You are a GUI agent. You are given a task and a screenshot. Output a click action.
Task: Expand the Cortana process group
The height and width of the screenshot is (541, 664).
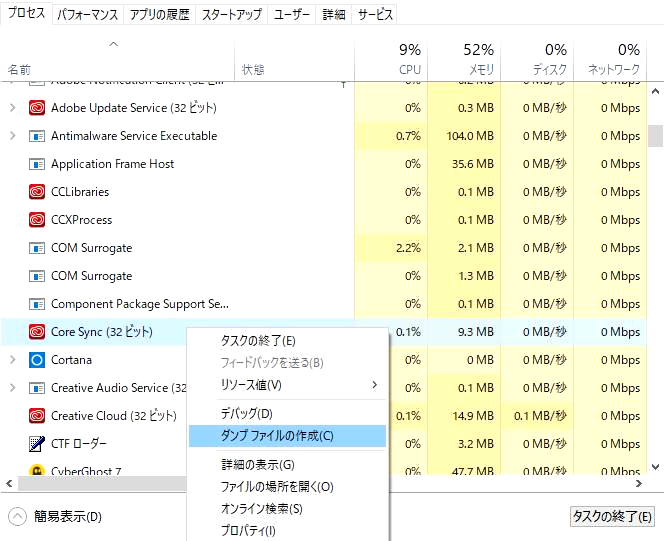click(x=13, y=360)
